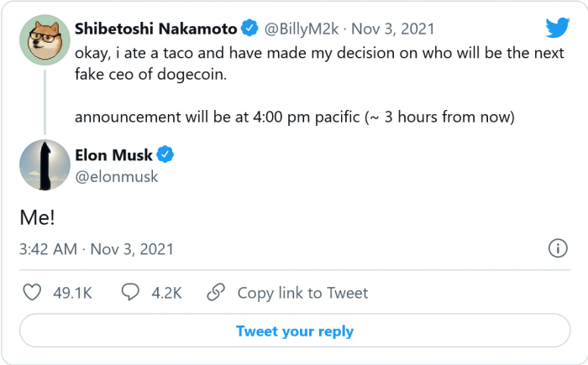Click the Twitter bird logo
Viewport: 588px width, 365px height.
(x=558, y=28)
